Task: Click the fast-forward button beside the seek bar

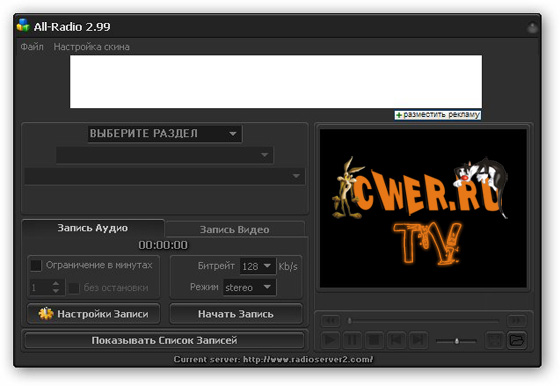Action: (517, 320)
